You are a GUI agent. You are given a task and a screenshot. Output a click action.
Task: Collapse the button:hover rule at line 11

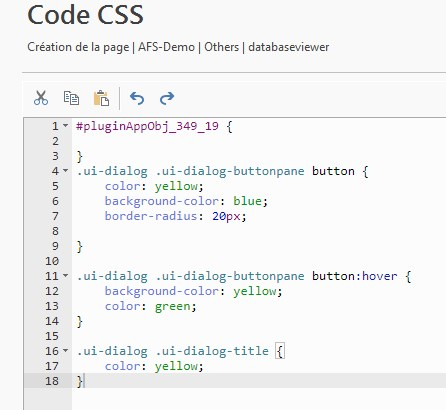(65, 276)
